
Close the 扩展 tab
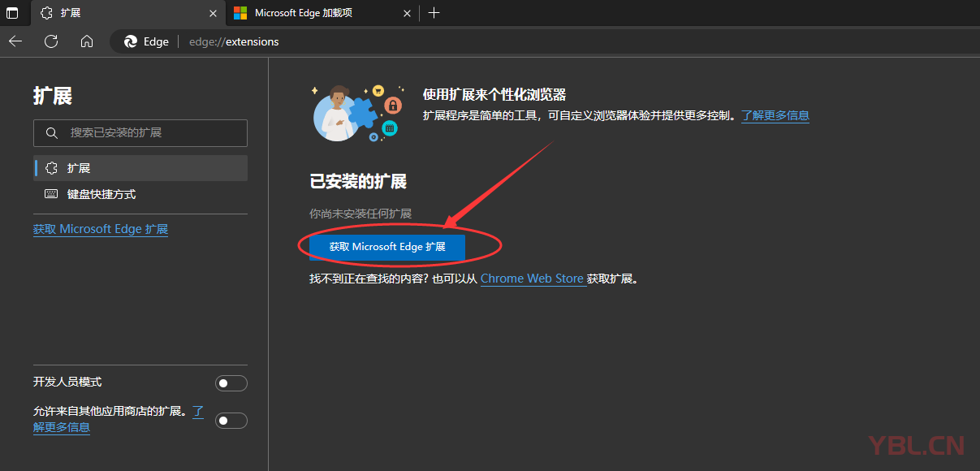click(213, 13)
